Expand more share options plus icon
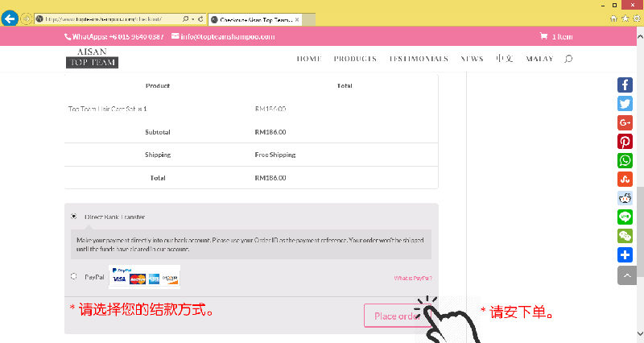644x343 pixels. 625,255
